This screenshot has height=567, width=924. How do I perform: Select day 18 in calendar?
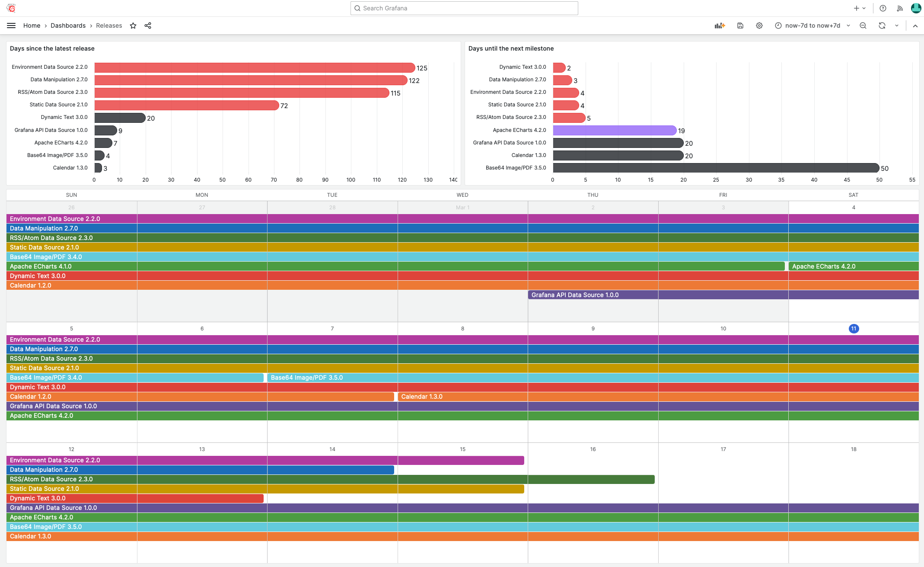tap(854, 449)
